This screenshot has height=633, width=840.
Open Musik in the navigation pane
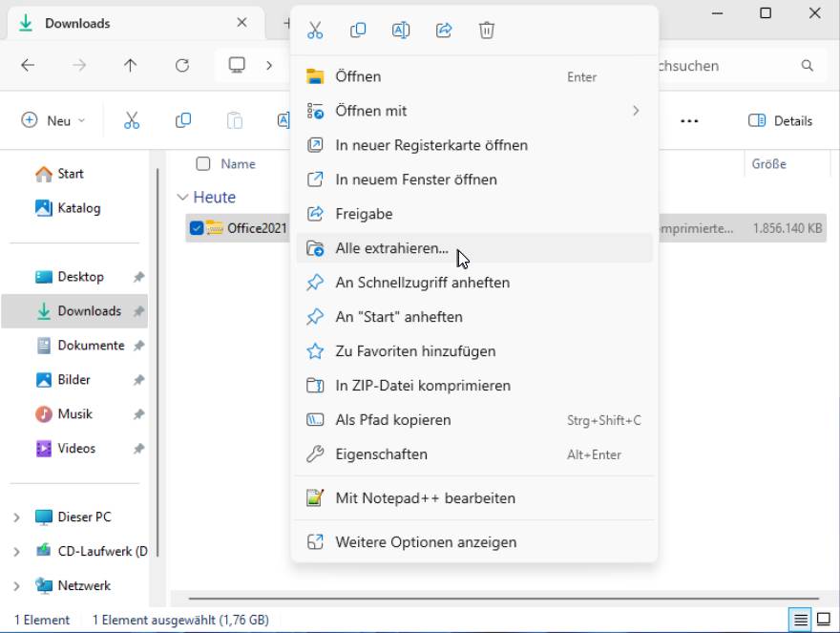point(75,413)
